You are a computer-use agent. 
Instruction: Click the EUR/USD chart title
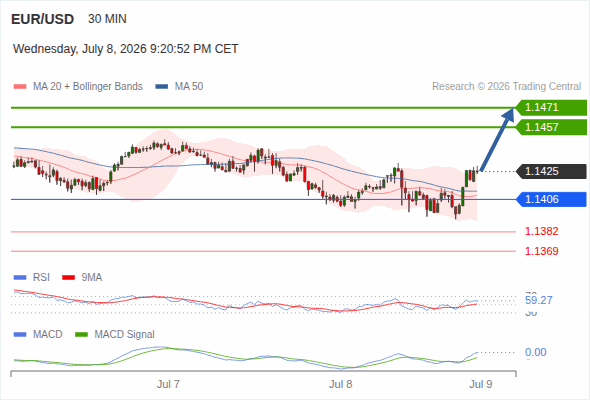pos(43,19)
